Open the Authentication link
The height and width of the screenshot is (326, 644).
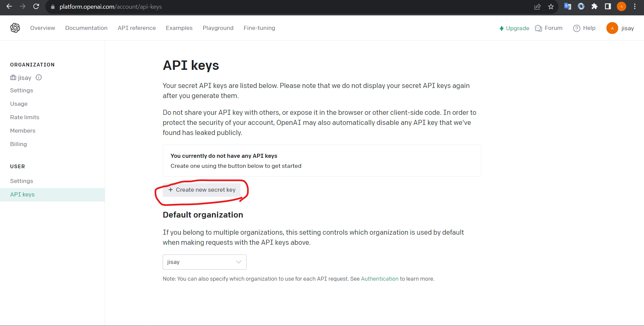click(x=379, y=279)
